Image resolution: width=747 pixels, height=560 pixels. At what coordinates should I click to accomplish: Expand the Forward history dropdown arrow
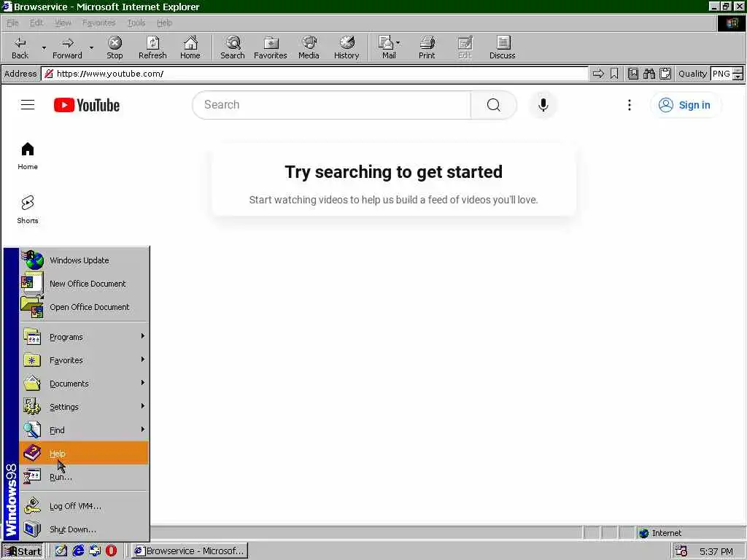(x=91, y=48)
